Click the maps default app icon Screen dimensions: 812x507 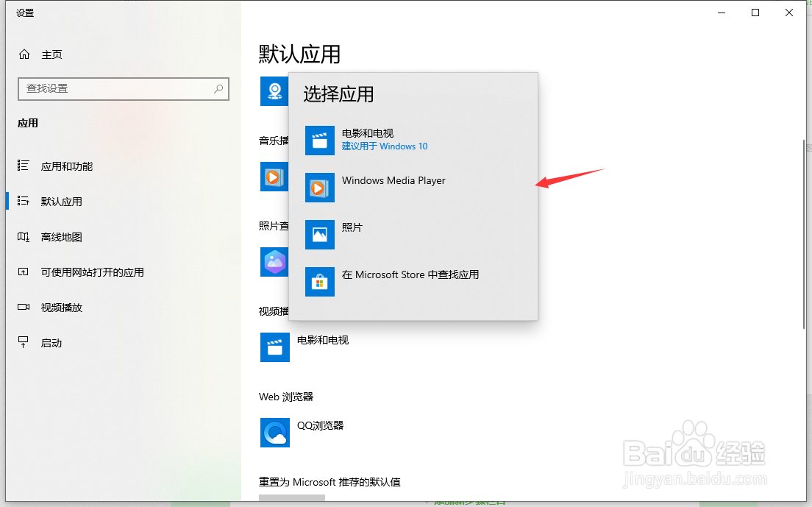[275, 91]
